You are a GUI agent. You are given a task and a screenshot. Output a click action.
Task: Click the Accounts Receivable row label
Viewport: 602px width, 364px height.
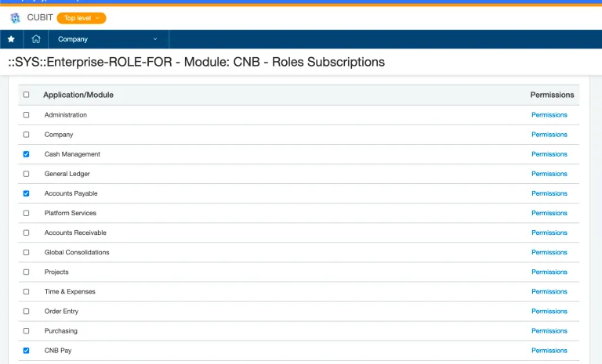click(75, 232)
